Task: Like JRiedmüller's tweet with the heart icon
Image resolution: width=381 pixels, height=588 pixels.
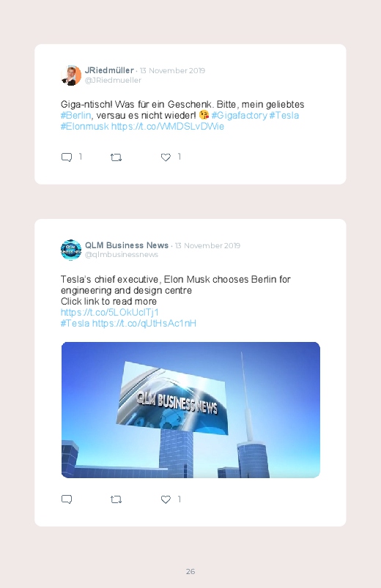Action: coord(166,157)
